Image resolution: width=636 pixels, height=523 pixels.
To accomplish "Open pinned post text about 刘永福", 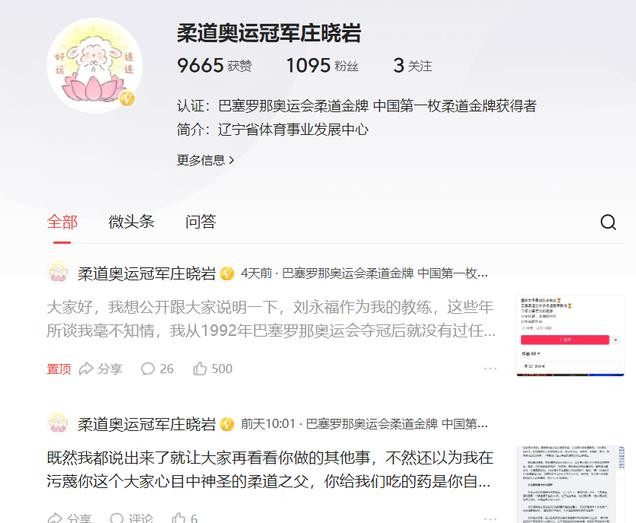I will 271,319.
